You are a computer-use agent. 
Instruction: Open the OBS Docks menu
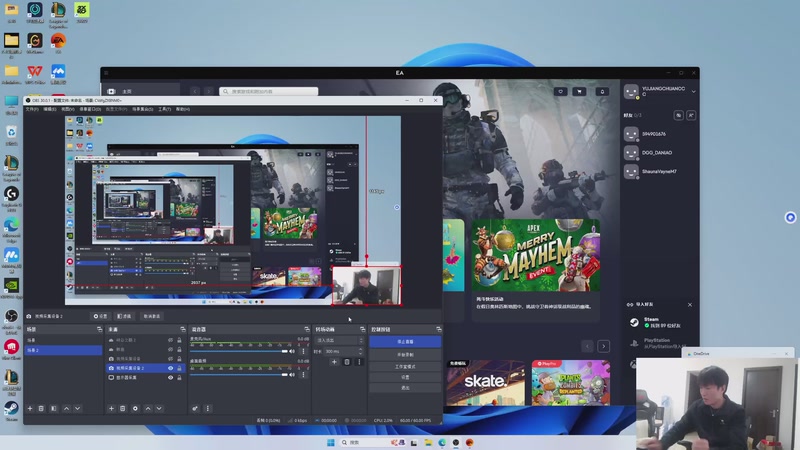90,109
